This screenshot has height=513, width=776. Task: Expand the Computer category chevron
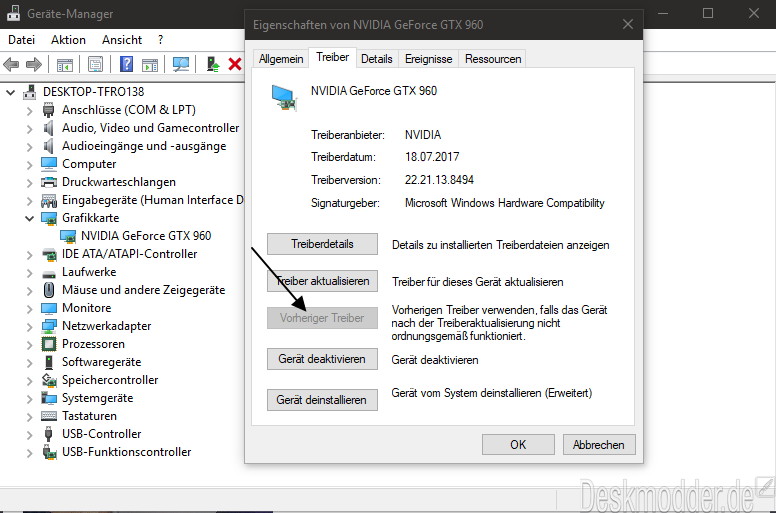(x=30, y=164)
